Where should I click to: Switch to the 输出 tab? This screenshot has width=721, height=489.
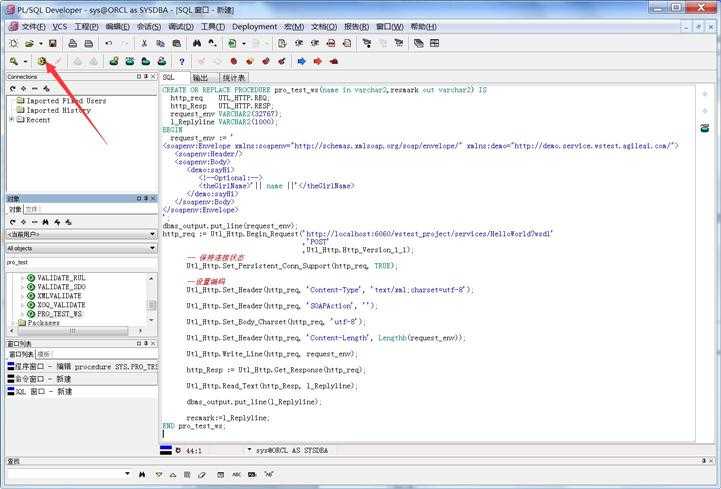coord(201,78)
